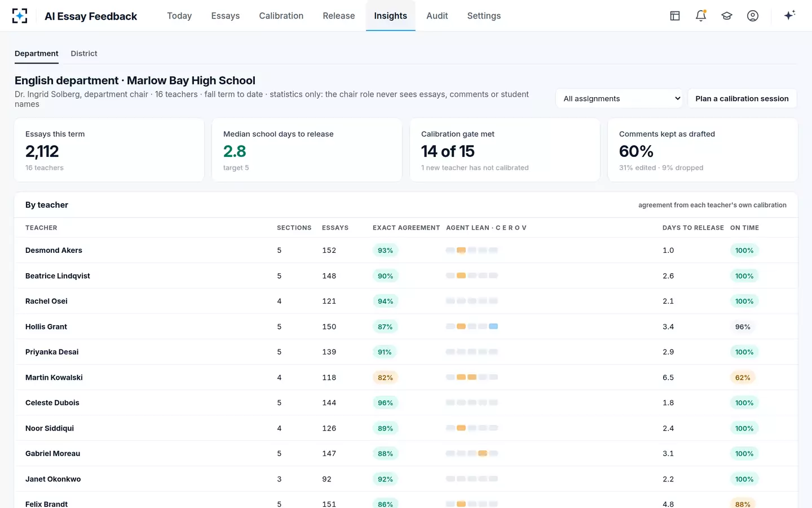
Task: Click Hollis Grant's agent lean indicator bars
Action: click(x=472, y=326)
